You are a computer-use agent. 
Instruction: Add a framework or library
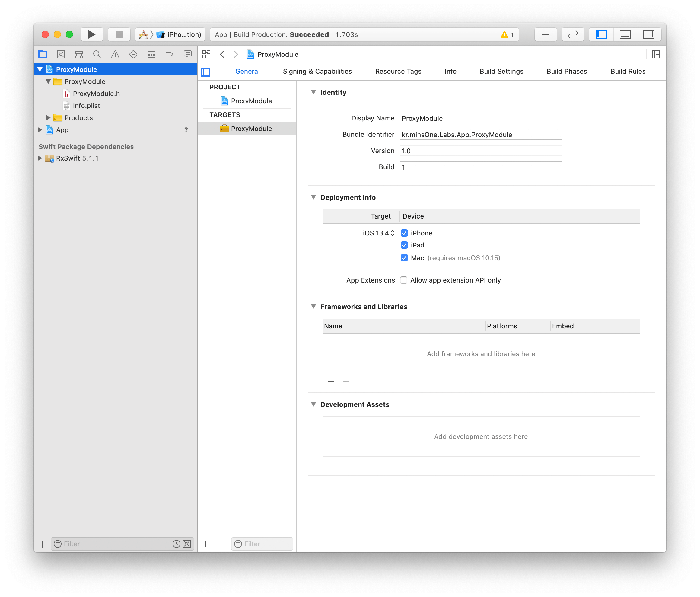[x=331, y=382]
